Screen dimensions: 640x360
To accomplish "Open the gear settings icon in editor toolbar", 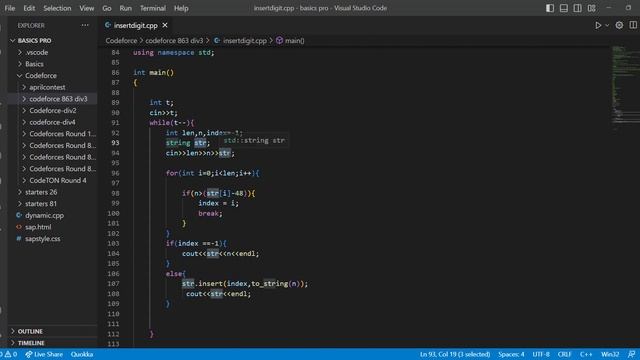I will pos(619,25).
